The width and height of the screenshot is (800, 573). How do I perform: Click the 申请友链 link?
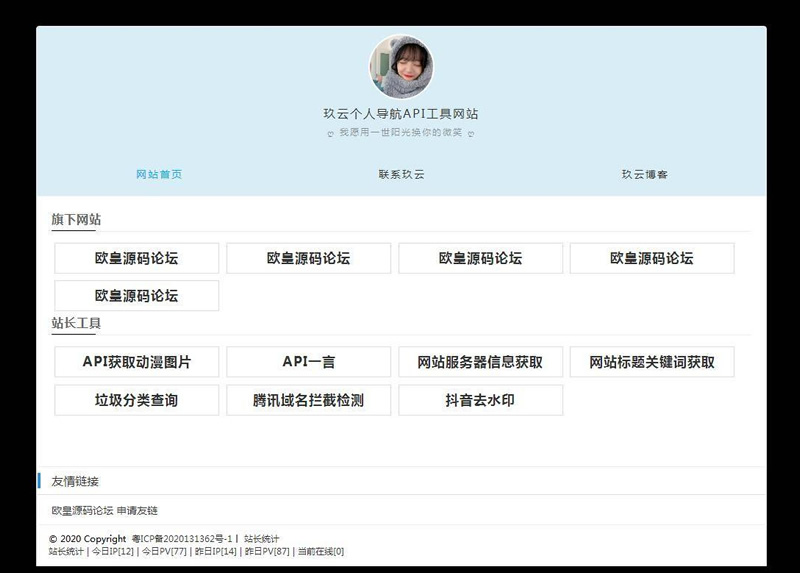[x=138, y=511]
